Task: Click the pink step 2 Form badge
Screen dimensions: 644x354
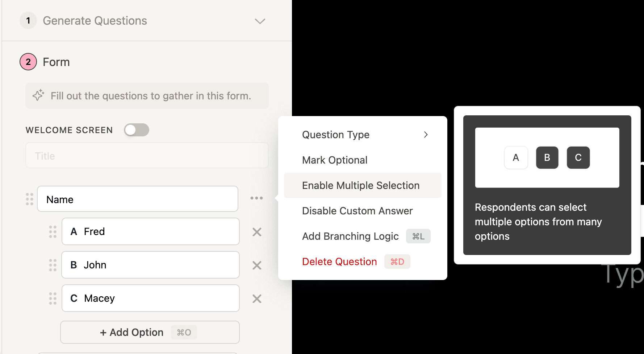Action: point(28,62)
